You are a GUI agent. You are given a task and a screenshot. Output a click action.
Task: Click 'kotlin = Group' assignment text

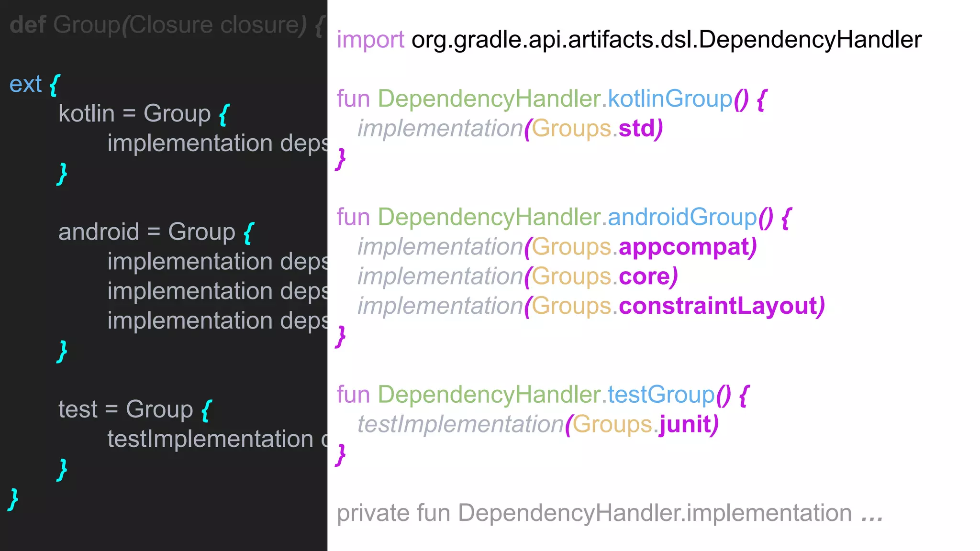pyautogui.click(x=134, y=114)
